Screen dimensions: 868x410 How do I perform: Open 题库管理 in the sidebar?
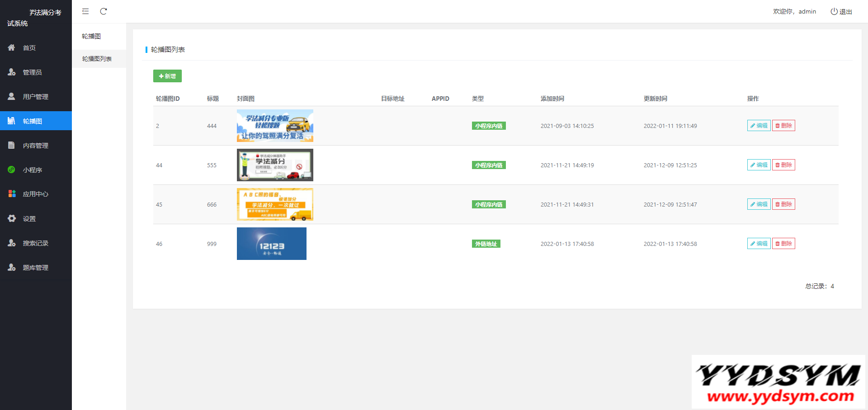click(x=35, y=268)
